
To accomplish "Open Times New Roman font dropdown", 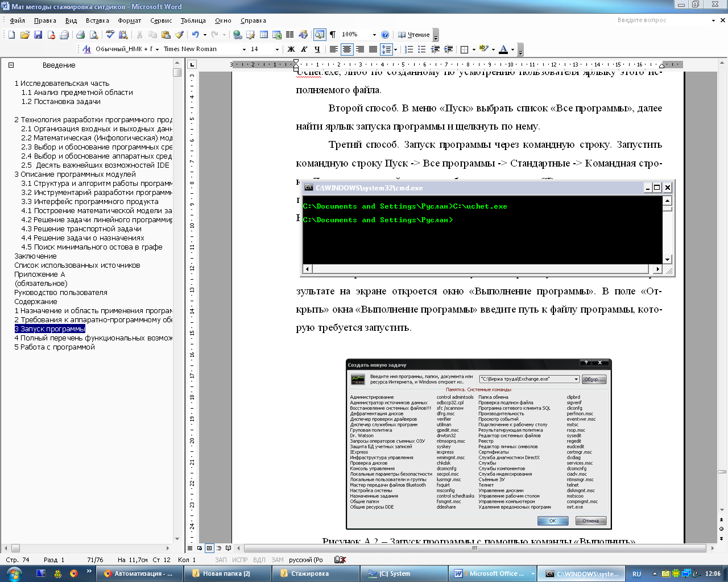I will [x=244, y=49].
